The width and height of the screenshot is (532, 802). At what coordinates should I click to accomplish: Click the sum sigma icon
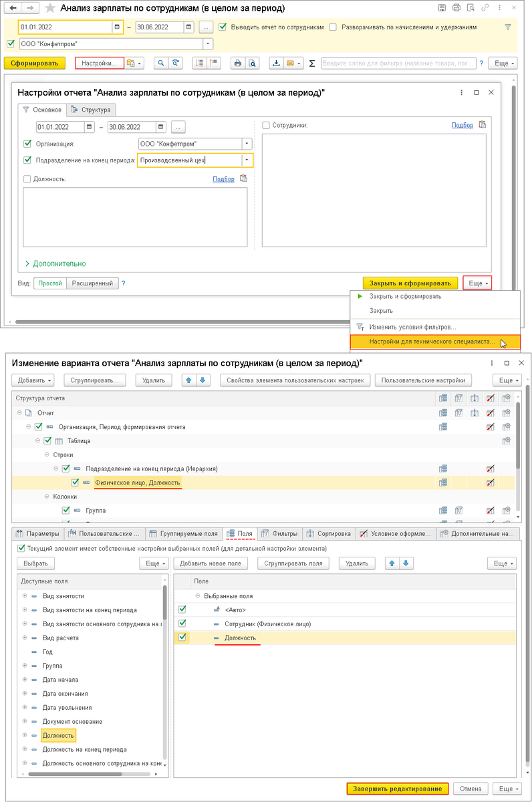tap(312, 63)
